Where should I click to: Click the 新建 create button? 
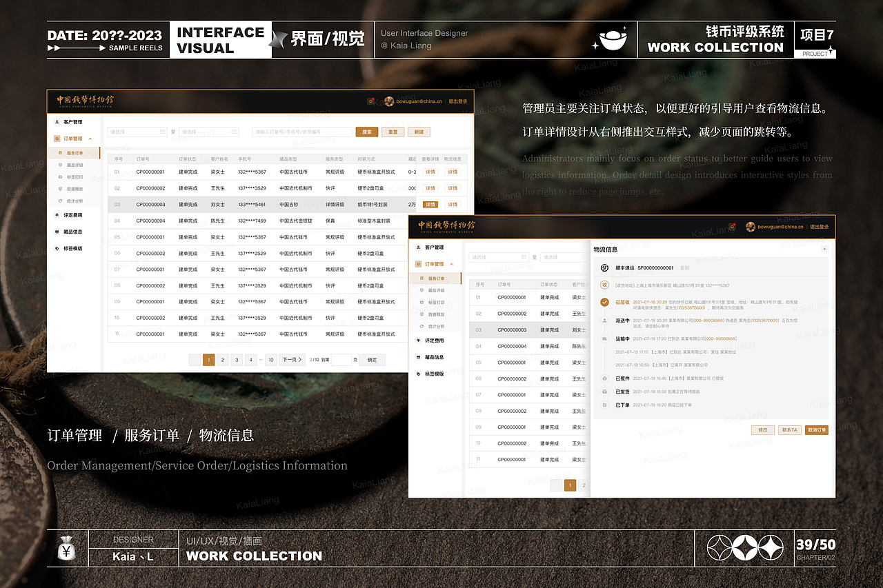[x=419, y=132]
